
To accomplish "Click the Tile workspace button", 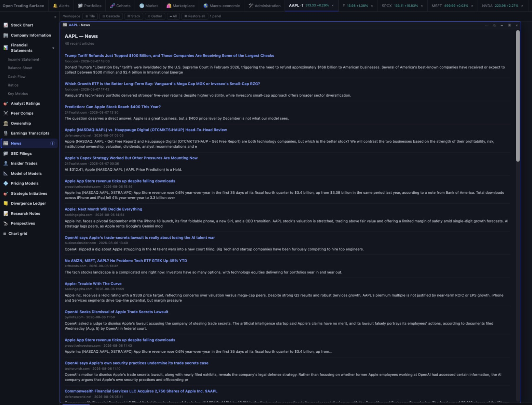I will (x=90, y=16).
